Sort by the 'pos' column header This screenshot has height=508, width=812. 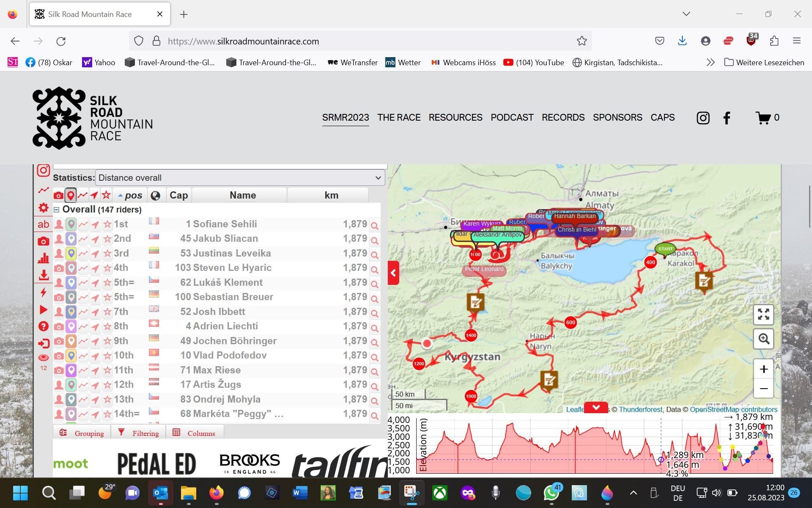[x=129, y=195]
